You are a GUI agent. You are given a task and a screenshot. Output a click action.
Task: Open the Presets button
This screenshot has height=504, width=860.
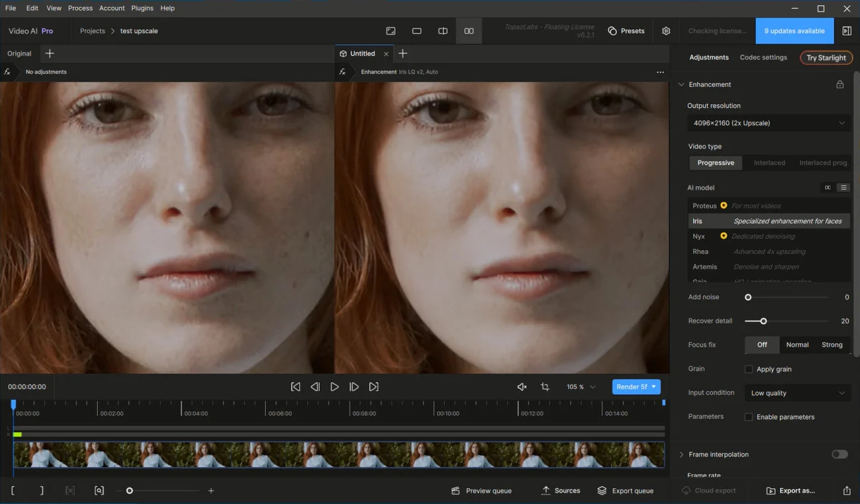click(x=626, y=31)
